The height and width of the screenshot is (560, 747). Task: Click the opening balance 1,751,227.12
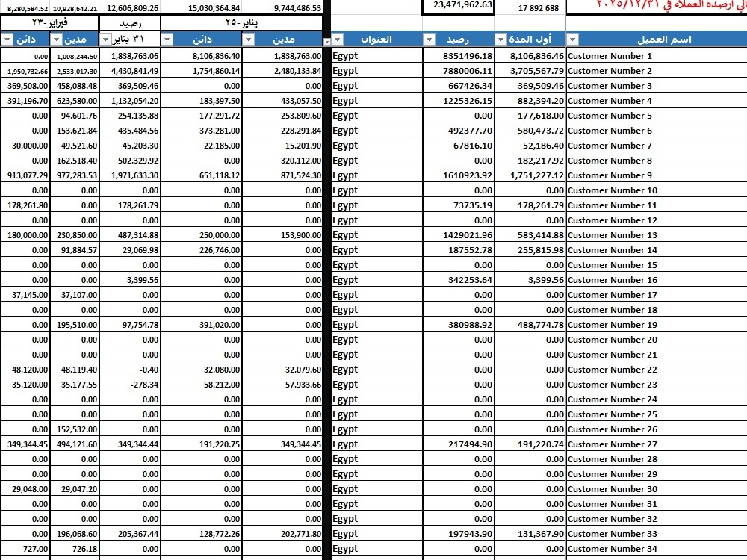tap(530, 175)
